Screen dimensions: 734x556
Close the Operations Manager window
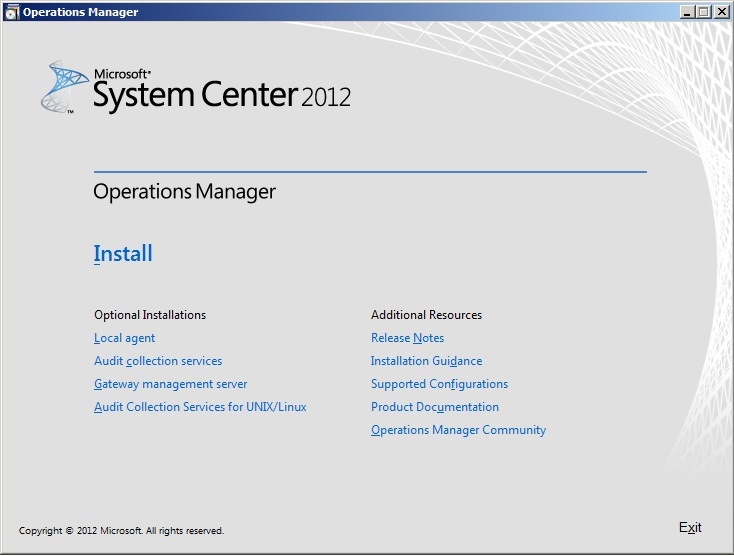point(721,12)
